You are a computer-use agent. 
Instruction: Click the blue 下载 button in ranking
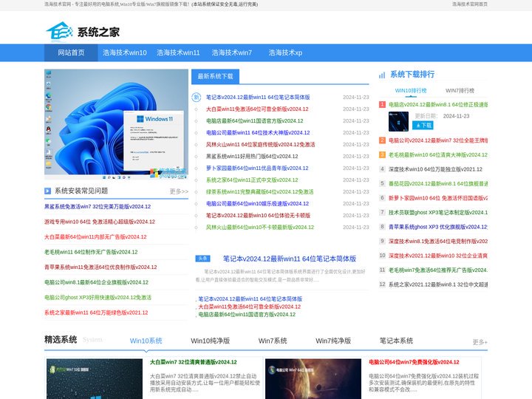pyautogui.click(x=423, y=125)
